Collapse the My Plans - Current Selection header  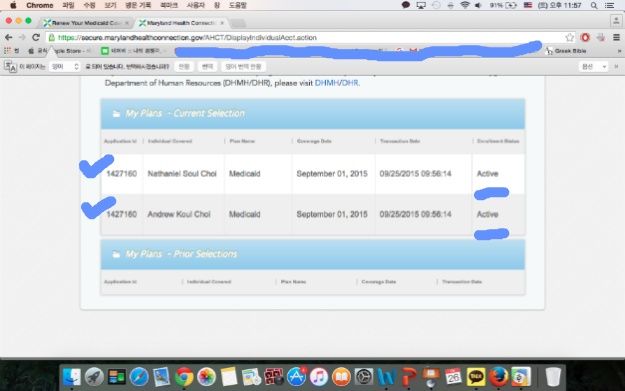[313, 114]
